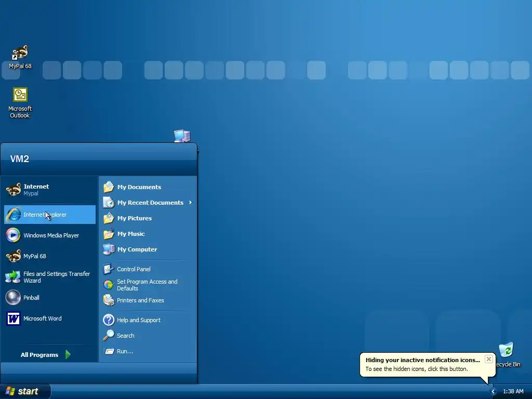Click Set Program Access and Defaults icon
The width and height of the screenshot is (532, 399).
(x=109, y=285)
